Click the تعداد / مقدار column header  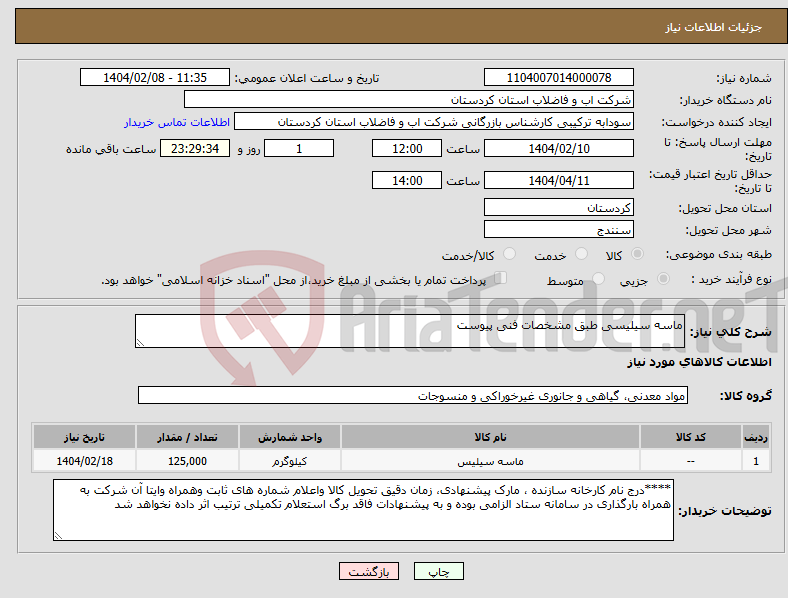coord(187,437)
